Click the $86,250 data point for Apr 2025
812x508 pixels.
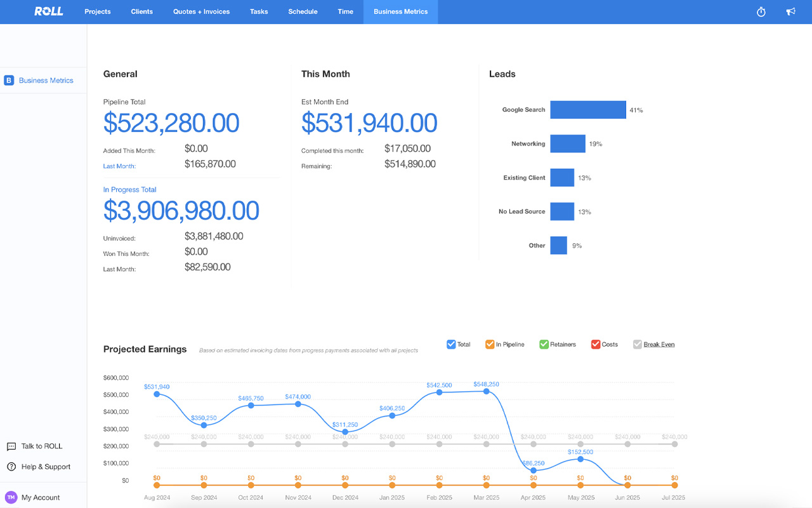(x=534, y=471)
